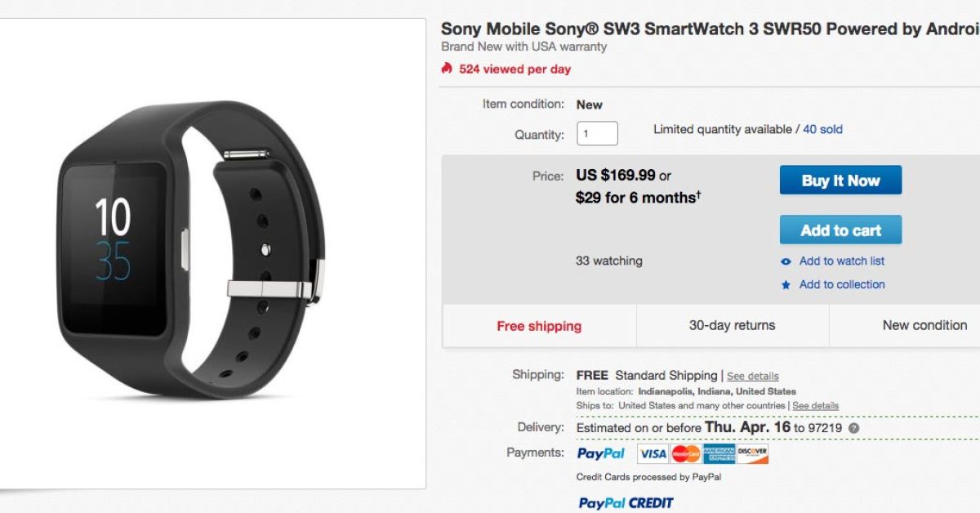This screenshot has height=513, width=980.
Task: Click the star icon for collection
Action: click(786, 285)
